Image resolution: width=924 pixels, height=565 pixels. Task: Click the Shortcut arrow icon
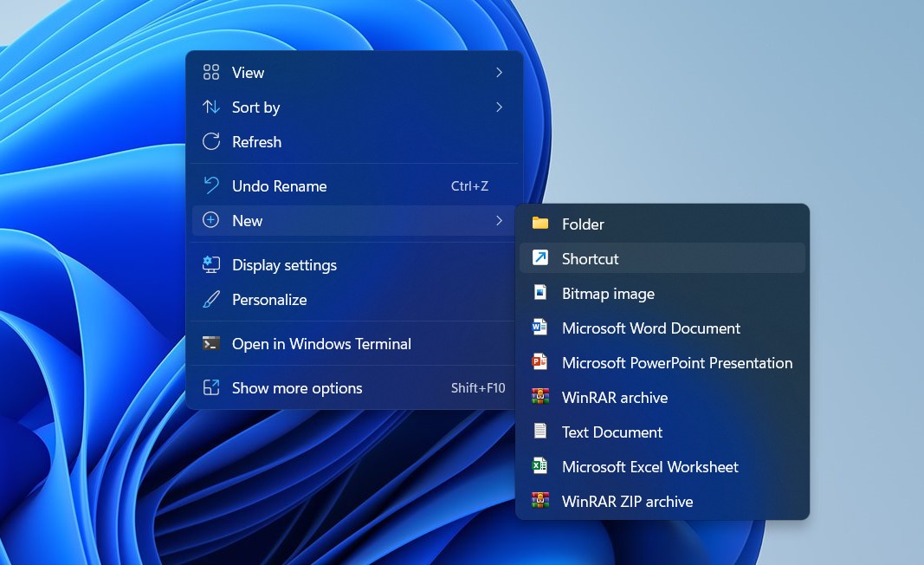pos(540,258)
